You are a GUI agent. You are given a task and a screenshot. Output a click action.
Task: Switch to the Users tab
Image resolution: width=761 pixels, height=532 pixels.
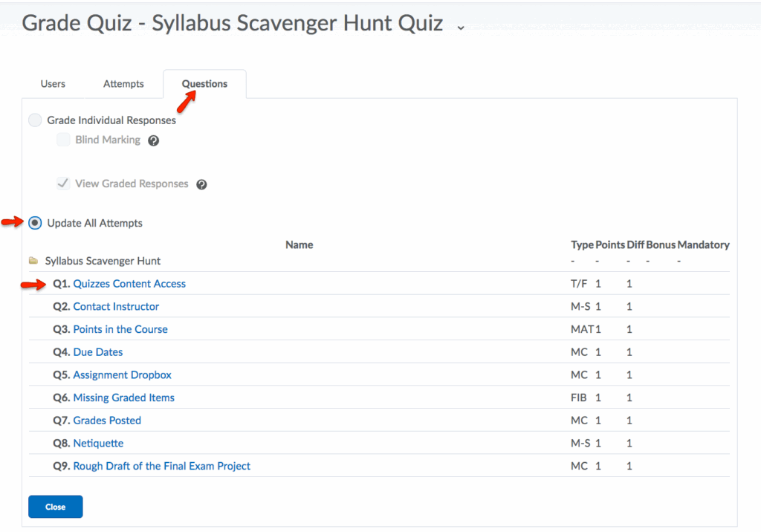[x=53, y=84]
